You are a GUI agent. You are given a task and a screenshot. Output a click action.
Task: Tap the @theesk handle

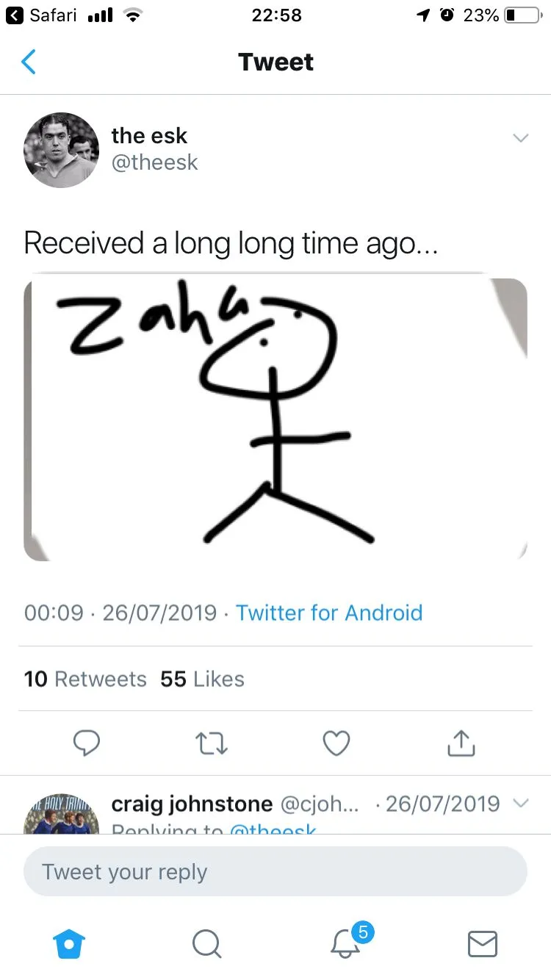[154, 162]
